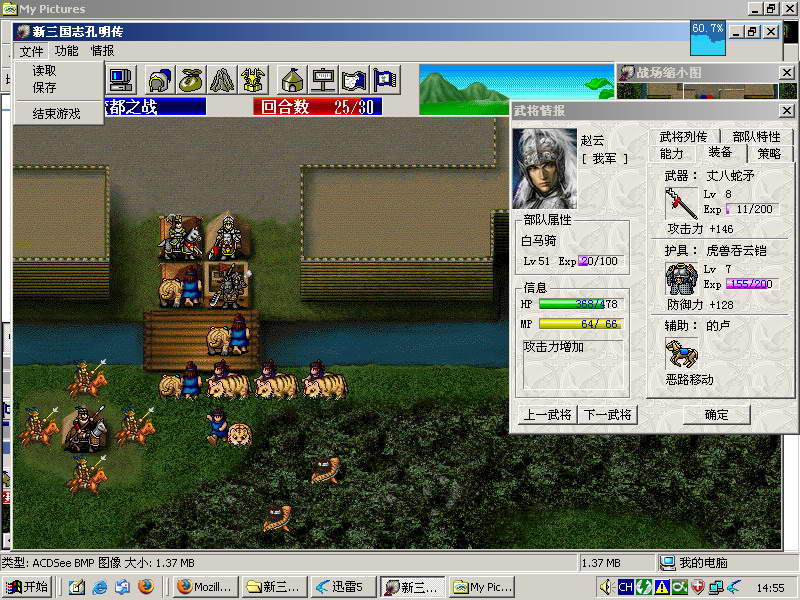This screenshot has height=600, width=800.
Task: Switch to the 策略 tab
Action: [x=769, y=154]
